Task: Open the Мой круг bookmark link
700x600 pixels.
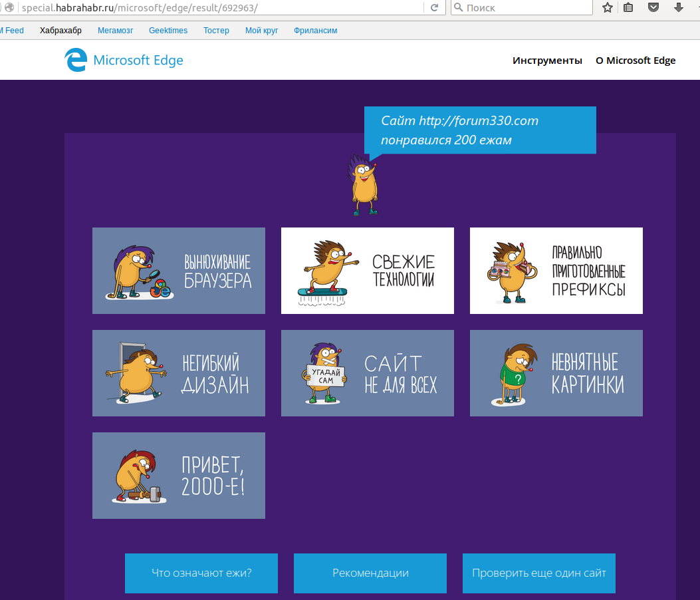Action: (262, 31)
